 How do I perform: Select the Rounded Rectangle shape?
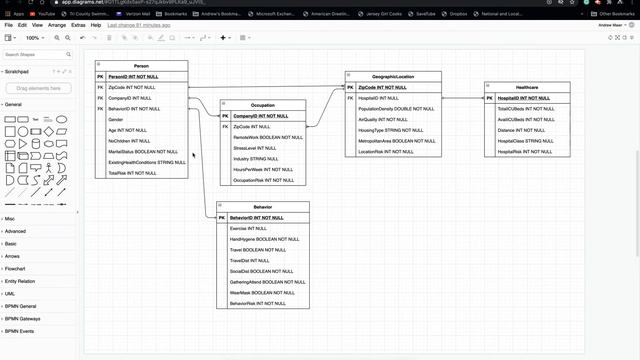click(23, 120)
